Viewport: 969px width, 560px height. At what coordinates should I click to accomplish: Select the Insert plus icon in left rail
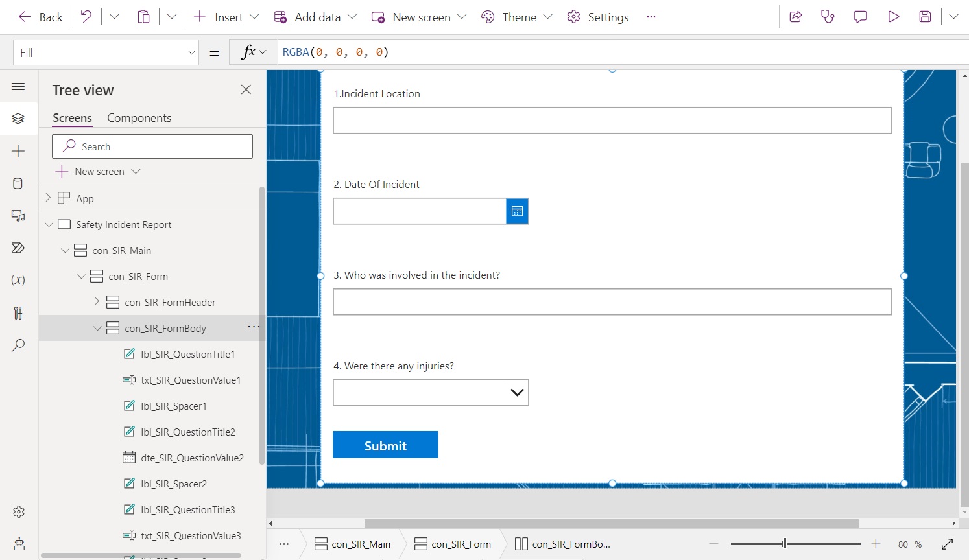click(18, 150)
